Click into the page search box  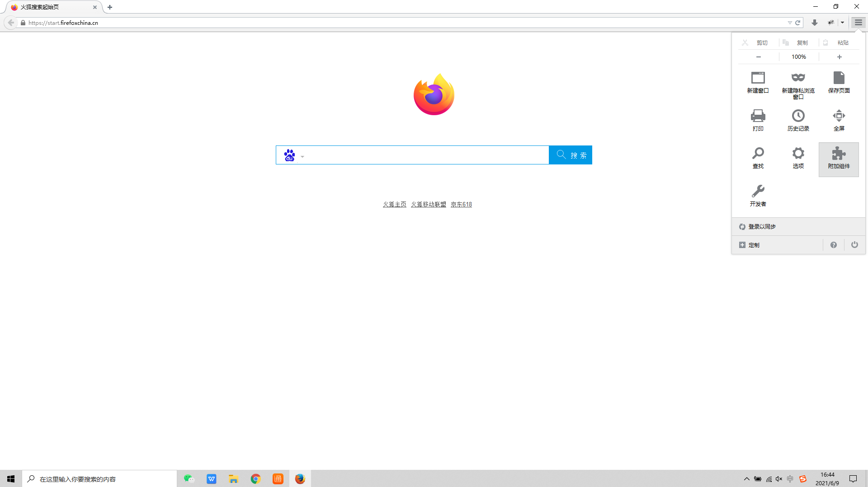427,155
